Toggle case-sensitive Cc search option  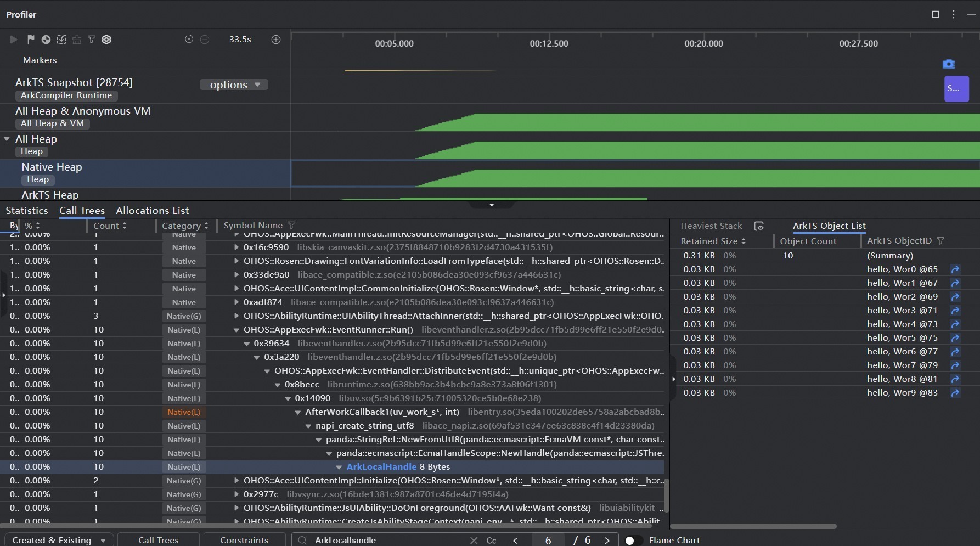491,541
